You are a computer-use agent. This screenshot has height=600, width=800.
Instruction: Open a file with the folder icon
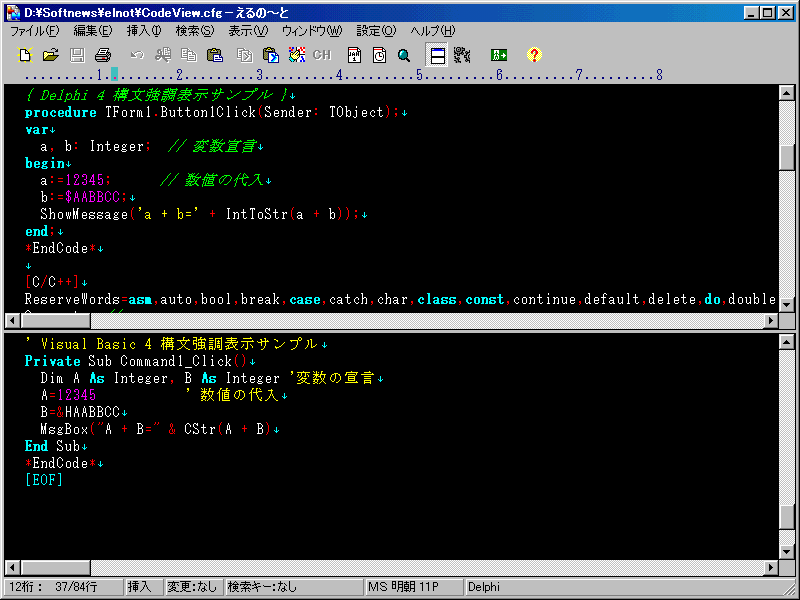pos(51,55)
